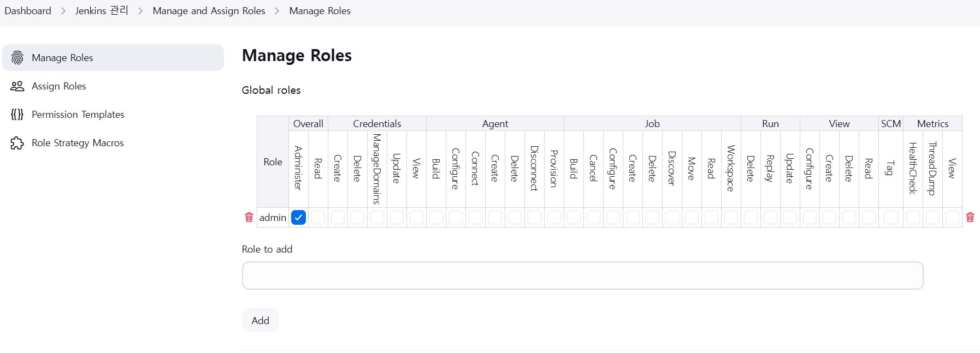Click breadcrumb chevron after Dashboard

(63, 11)
